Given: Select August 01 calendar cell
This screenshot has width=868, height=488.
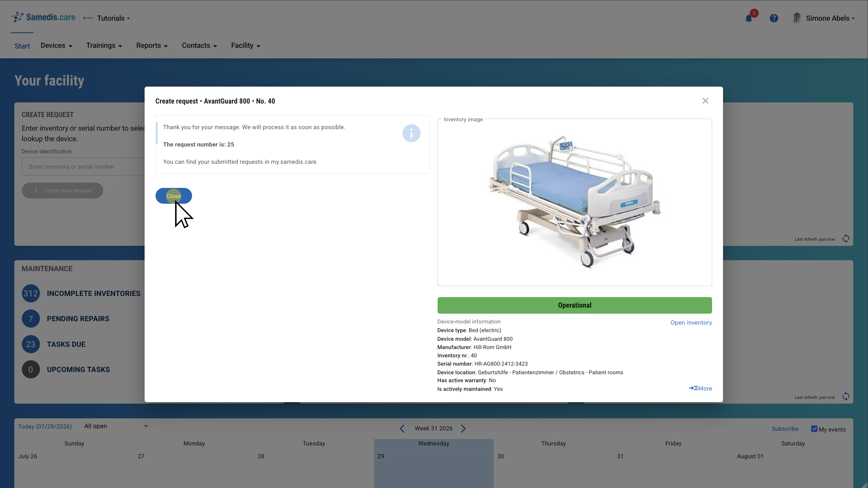Looking at the screenshot, I should [793, 468].
